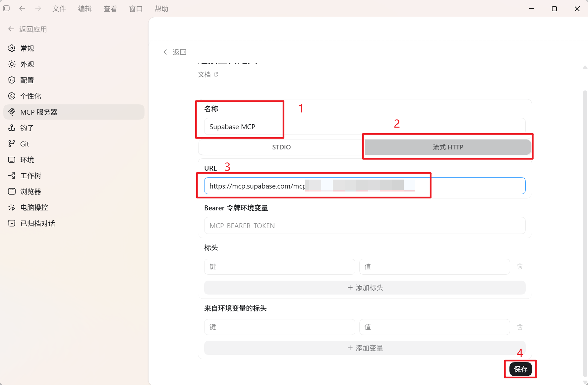The height and width of the screenshot is (385, 588).
Task: Save the MCP server with 保存
Action: point(520,369)
